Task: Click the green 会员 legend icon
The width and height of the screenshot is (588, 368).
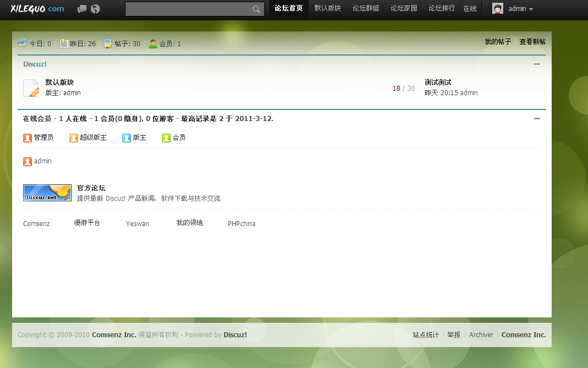Action: pyautogui.click(x=166, y=138)
